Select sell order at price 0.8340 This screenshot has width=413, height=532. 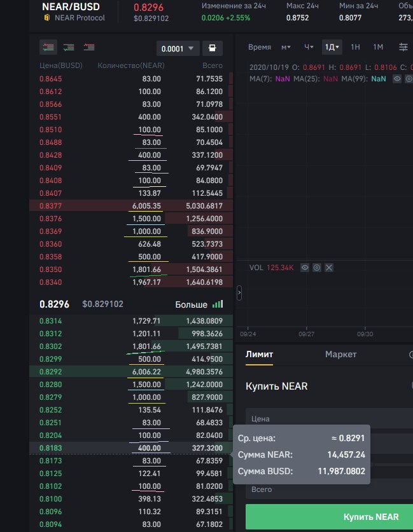pos(131,282)
